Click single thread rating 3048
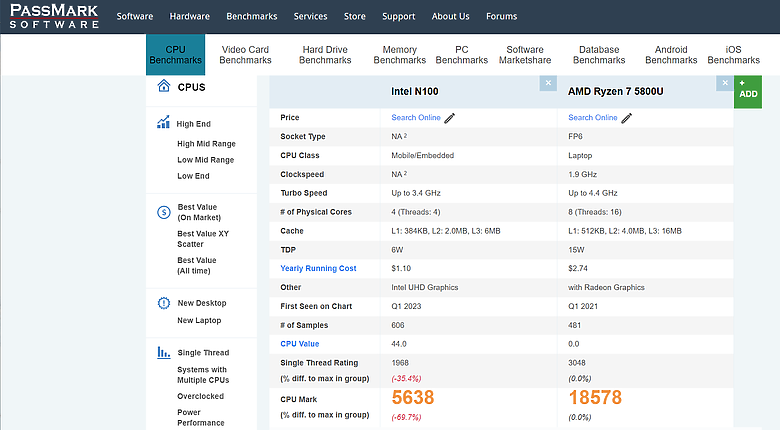 (577, 363)
